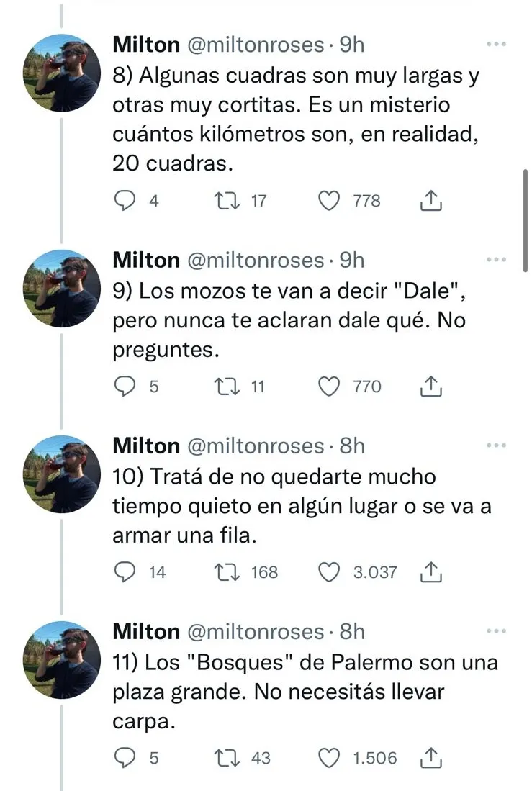Reply to the 'armar una fila' tweet
532x791 pixels.
(127, 572)
